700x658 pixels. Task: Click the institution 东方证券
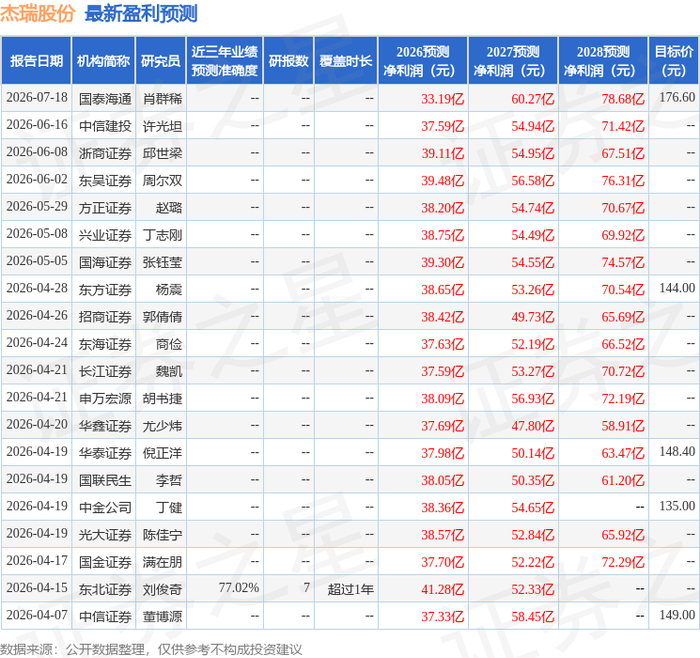[105, 289]
